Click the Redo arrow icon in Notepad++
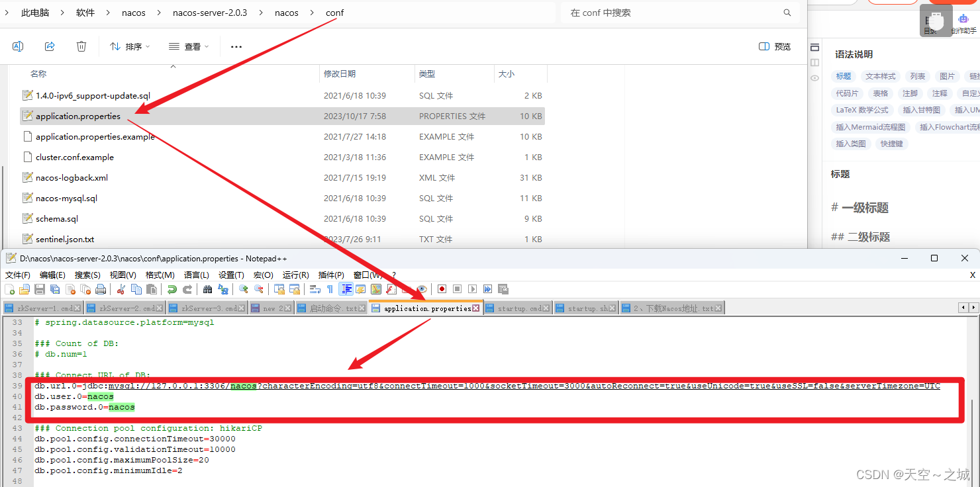Viewport: 980px width, 487px height. coord(187,289)
